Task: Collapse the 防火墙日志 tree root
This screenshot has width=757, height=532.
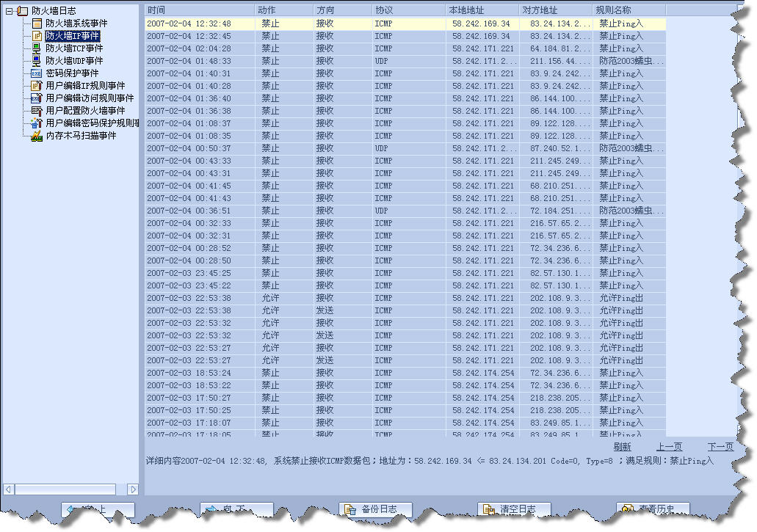Action: pyautogui.click(x=9, y=10)
